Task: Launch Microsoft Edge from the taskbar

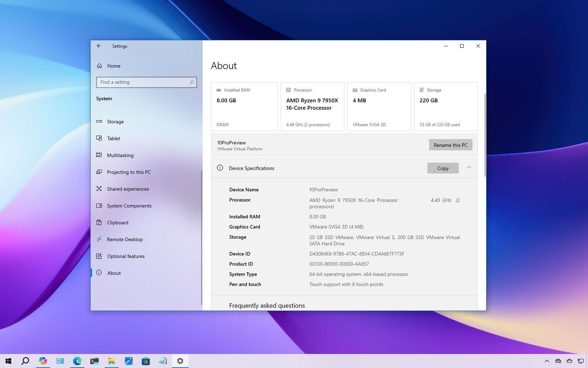Action: pos(77,361)
